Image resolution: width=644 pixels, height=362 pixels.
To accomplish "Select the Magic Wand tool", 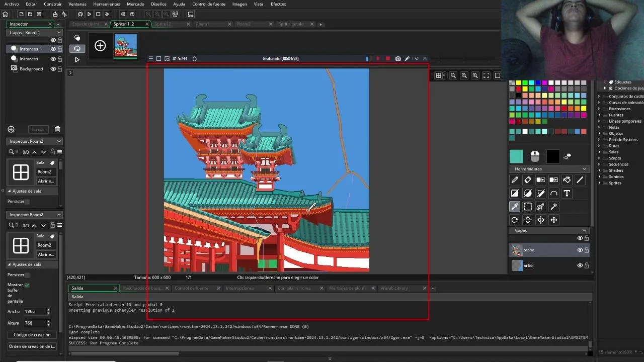I will pos(554,207).
